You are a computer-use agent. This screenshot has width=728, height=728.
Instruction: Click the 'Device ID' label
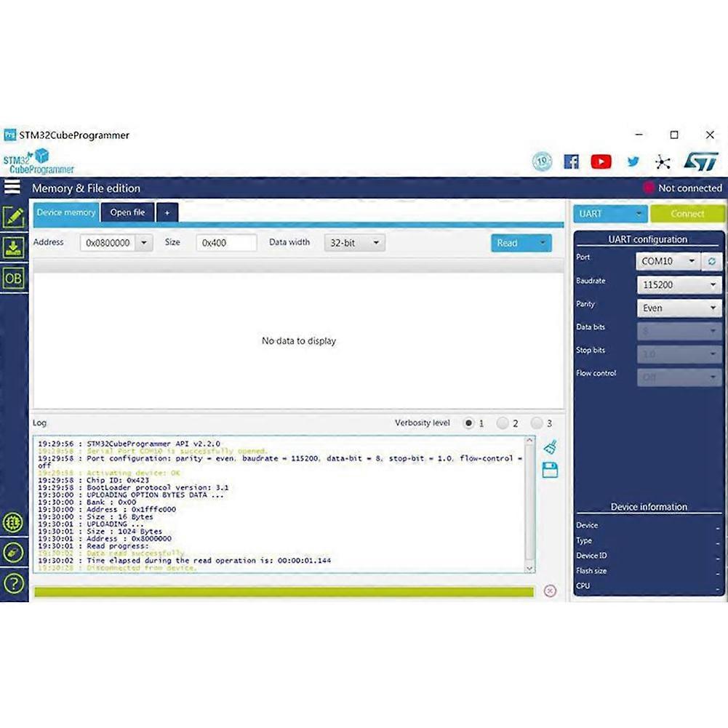(591, 556)
